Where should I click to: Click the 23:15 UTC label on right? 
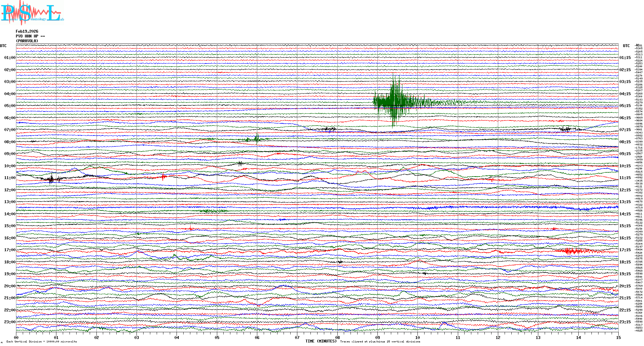click(x=625, y=322)
